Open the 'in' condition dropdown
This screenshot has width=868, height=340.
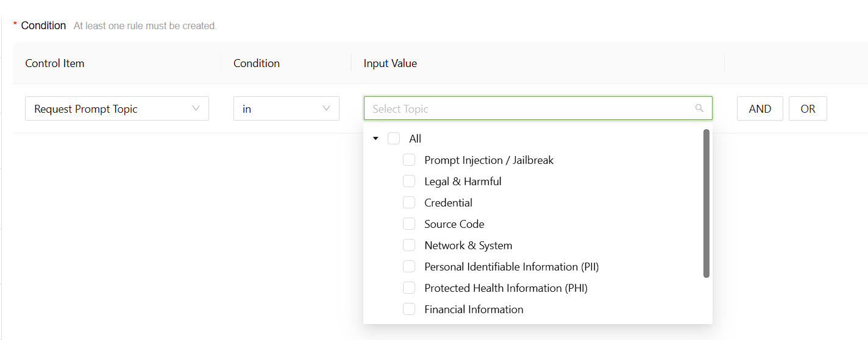click(286, 108)
